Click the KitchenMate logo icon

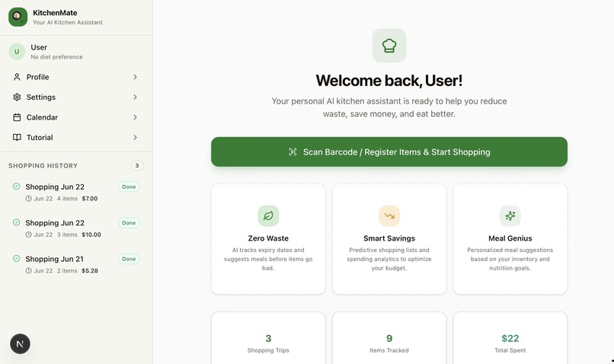pyautogui.click(x=18, y=17)
